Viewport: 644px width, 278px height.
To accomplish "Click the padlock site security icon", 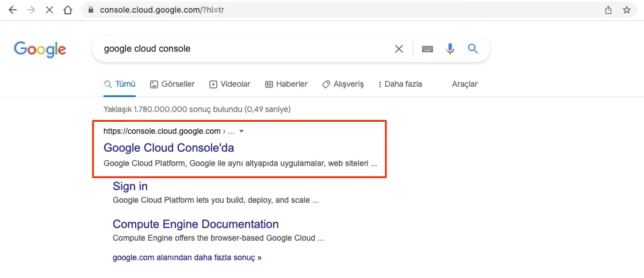I will pos(91,10).
